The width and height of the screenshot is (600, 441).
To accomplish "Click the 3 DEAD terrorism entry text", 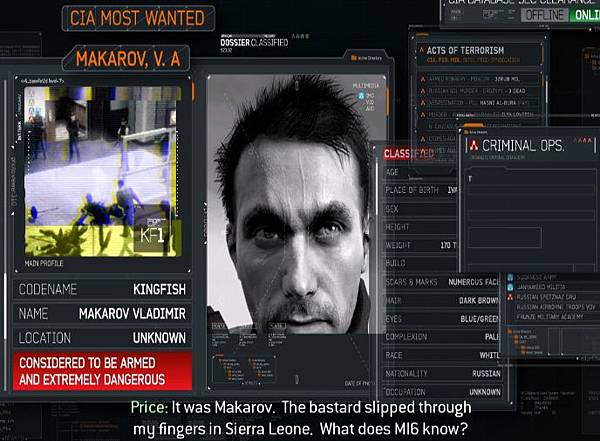I will 477,91.
